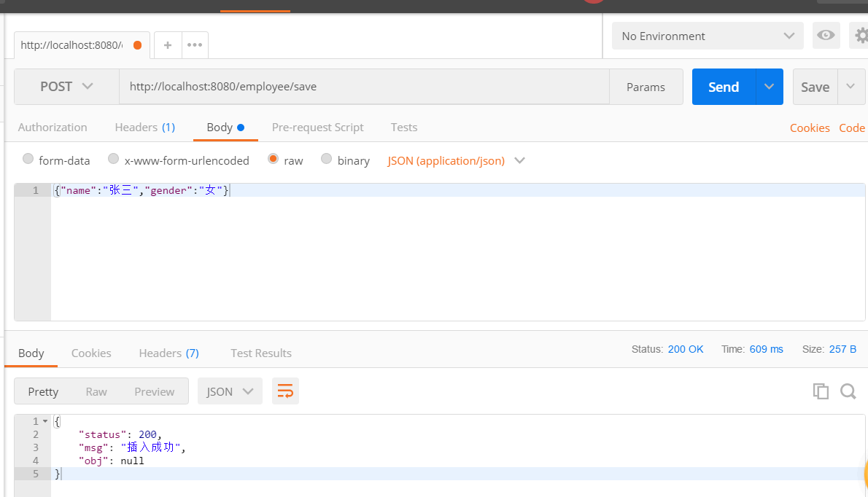Click the "obj": null response line

[112, 461]
